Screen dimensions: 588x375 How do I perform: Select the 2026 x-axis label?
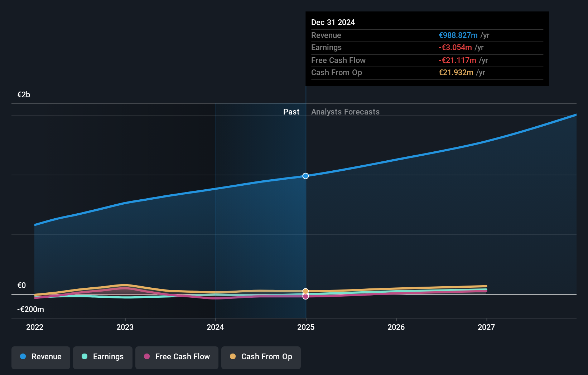[x=396, y=327]
